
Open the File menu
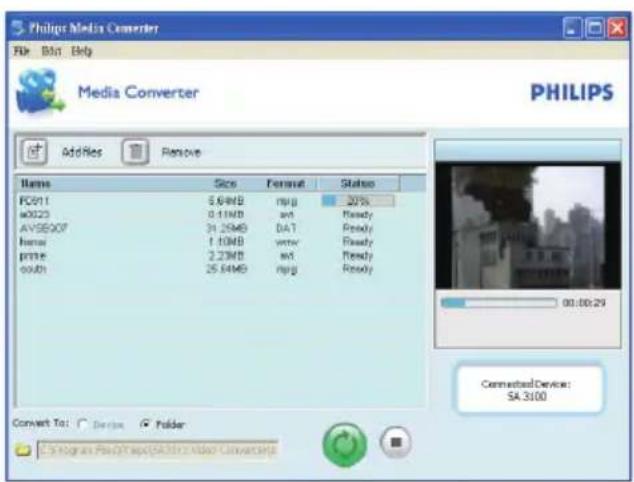pyautogui.click(x=22, y=51)
